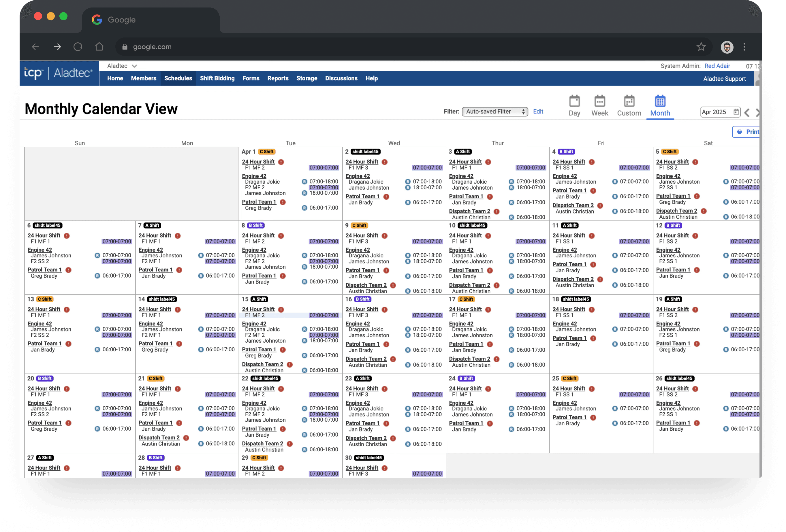786x532 pixels.
Task: Open the Auto-saved Filter dropdown
Action: point(494,112)
